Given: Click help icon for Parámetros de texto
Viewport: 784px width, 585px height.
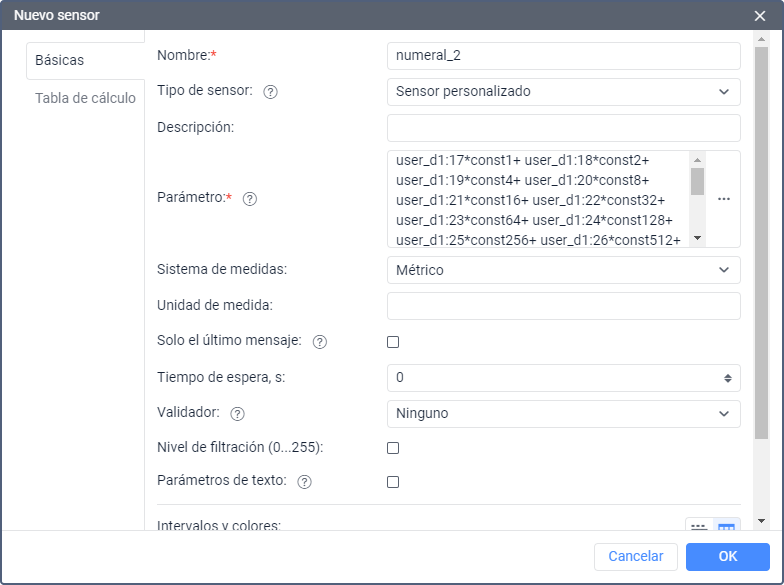Looking at the screenshot, I should click(304, 482).
